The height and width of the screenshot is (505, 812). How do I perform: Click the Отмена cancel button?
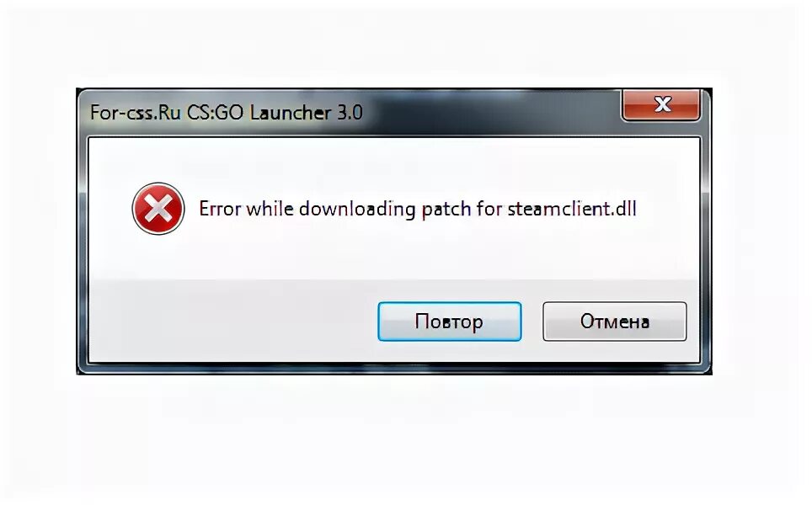(615, 322)
